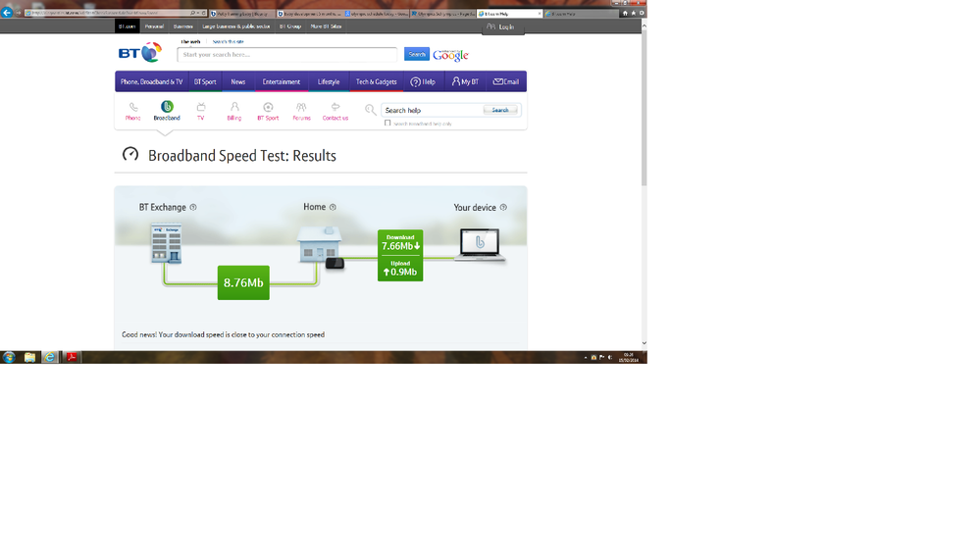The width and height of the screenshot is (980, 551).
Task: Click the info icon beside Home
Action: [333, 208]
